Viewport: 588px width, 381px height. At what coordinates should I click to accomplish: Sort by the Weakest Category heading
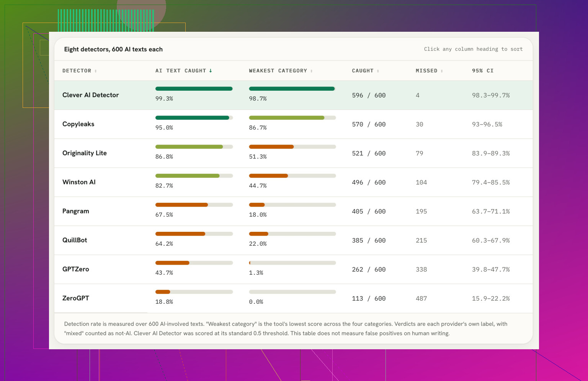(281, 71)
